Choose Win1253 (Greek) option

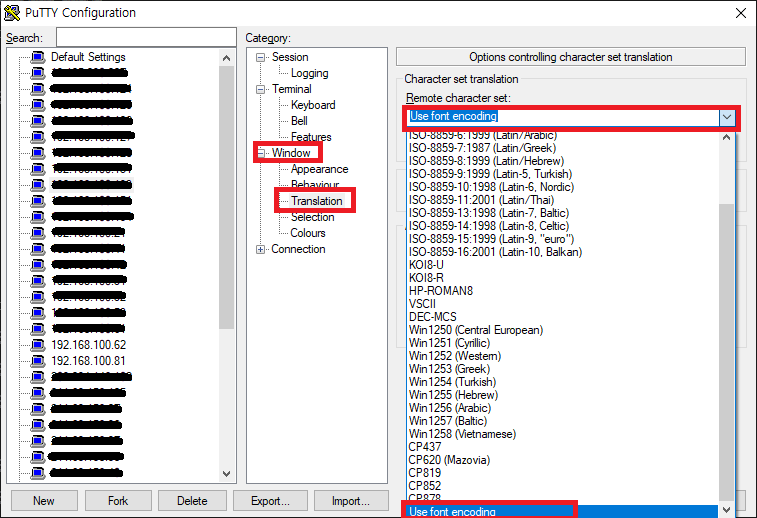449,369
